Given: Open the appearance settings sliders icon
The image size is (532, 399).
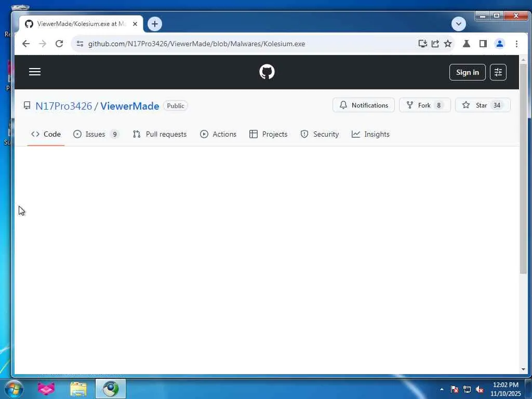Looking at the screenshot, I should pos(498,72).
